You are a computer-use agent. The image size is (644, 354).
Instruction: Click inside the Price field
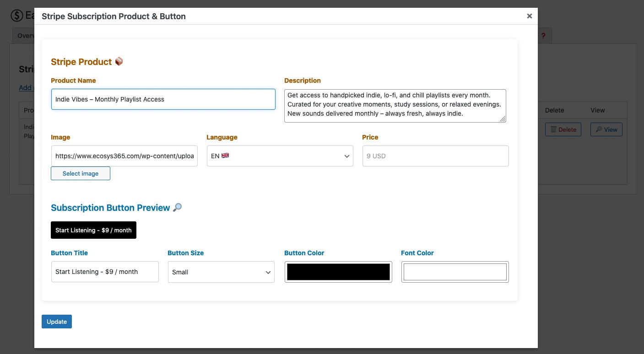point(435,156)
